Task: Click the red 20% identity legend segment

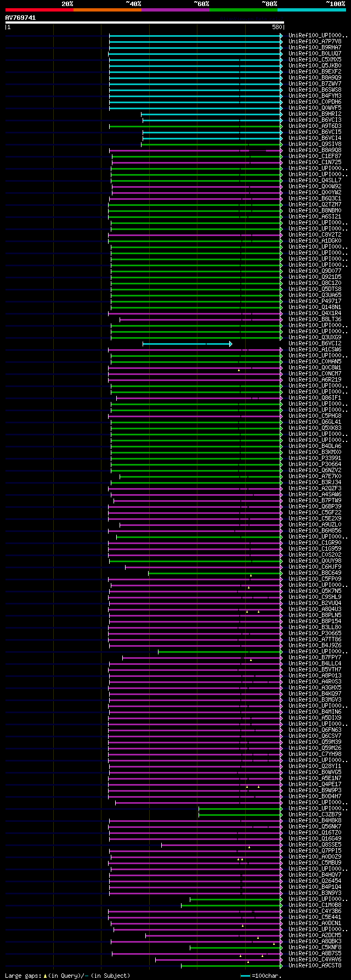Action: coord(39,10)
